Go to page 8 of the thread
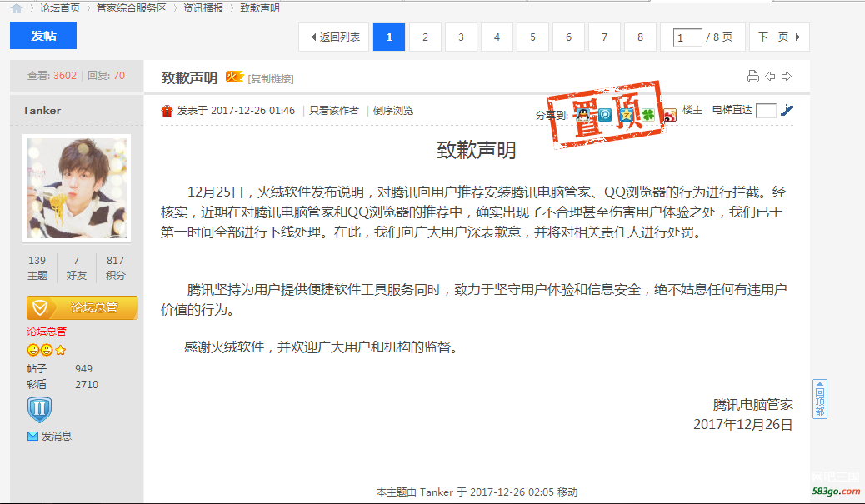 tap(641, 37)
